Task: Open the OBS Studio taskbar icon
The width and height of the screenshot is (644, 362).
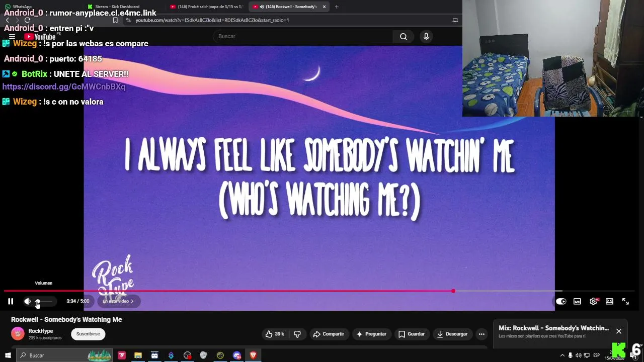Action: coord(187,355)
